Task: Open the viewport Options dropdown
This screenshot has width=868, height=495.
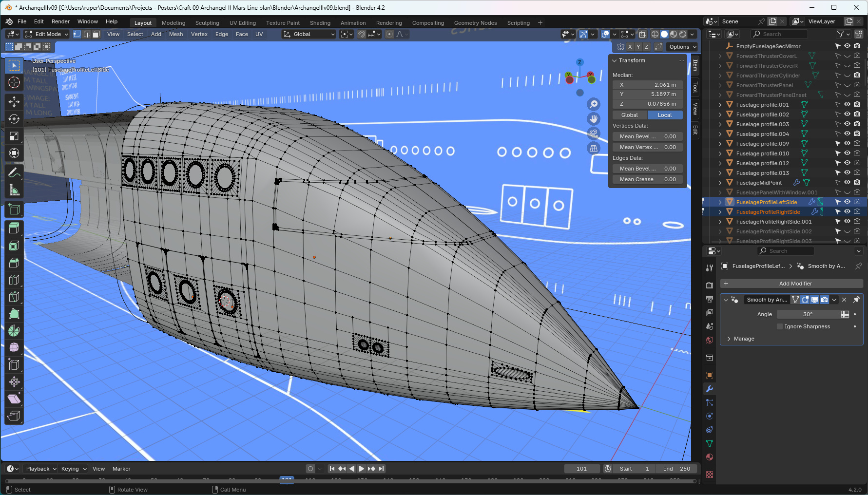Action: (x=683, y=47)
